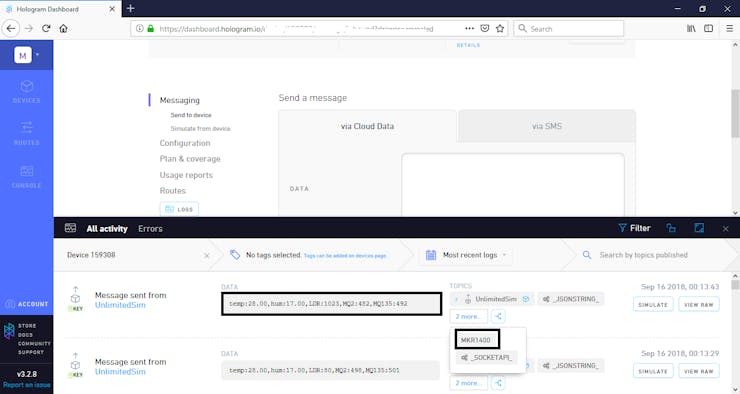Open Plan & coverage section
The width and height of the screenshot is (740, 394).
click(x=190, y=159)
